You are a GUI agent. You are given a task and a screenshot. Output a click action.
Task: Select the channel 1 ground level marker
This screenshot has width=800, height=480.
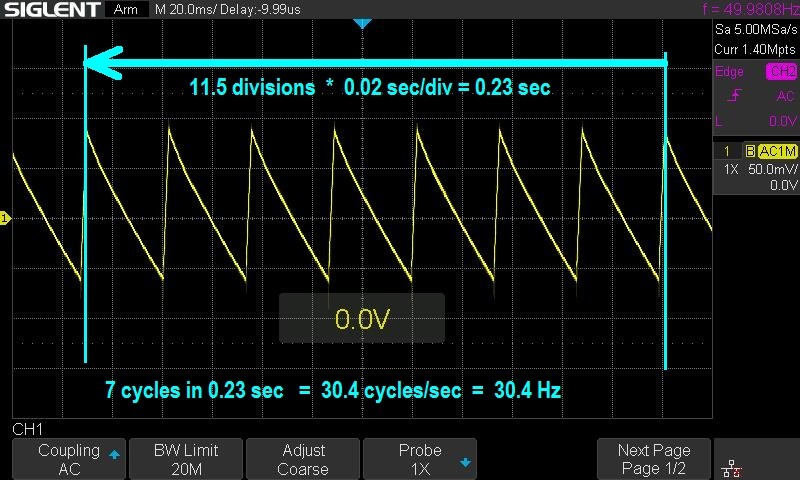5,218
